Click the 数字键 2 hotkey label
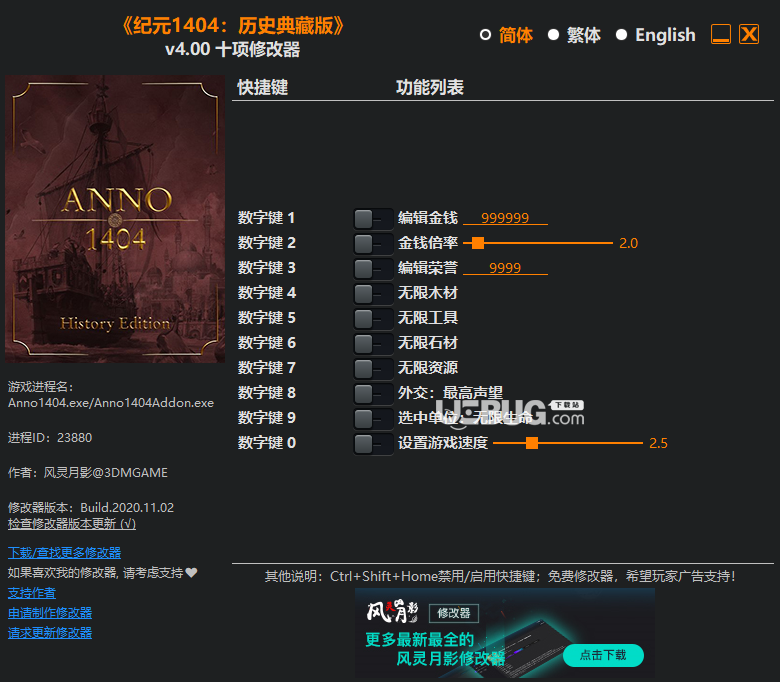The height and width of the screenshot is (682, 780). [x=266, y=243]
